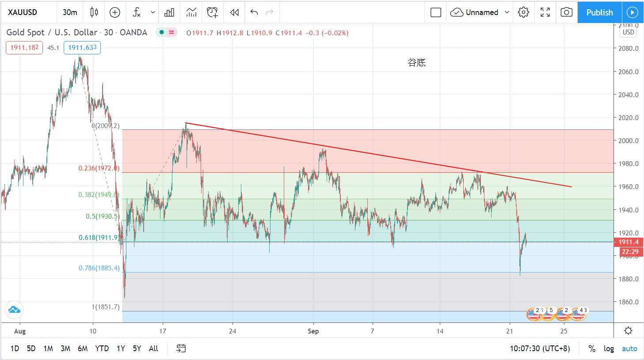Take a chart snapshot with the camera icon
The width and height of the screenshot is (644, 360).
click(566, 12)
